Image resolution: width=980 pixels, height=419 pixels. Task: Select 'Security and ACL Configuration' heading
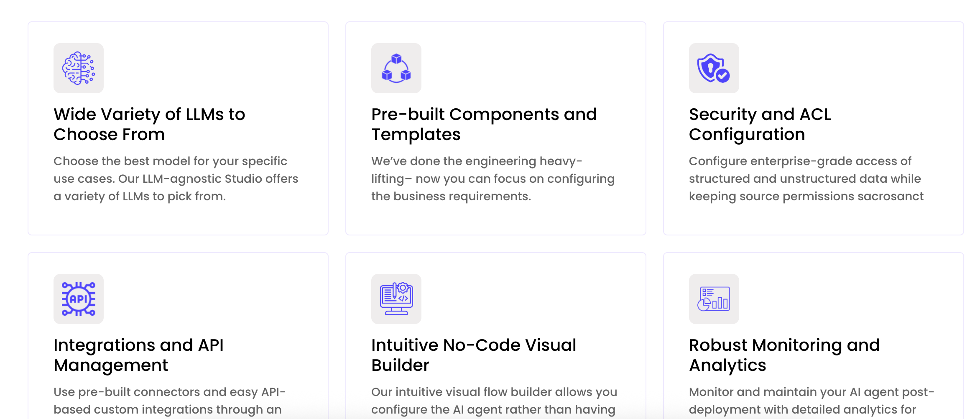pos(760,124)
